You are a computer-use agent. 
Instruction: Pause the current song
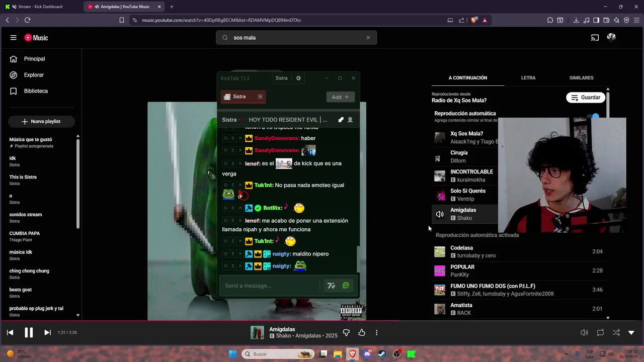point(29,332)
